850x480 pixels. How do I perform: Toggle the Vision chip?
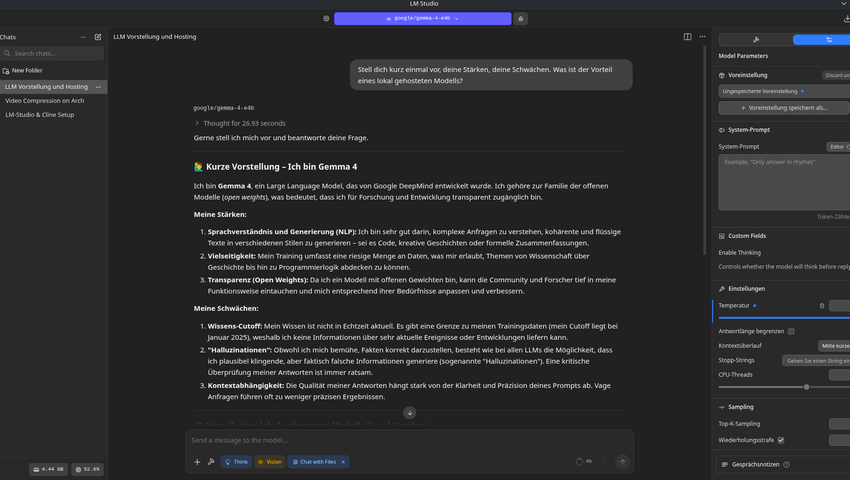(269, 462)
